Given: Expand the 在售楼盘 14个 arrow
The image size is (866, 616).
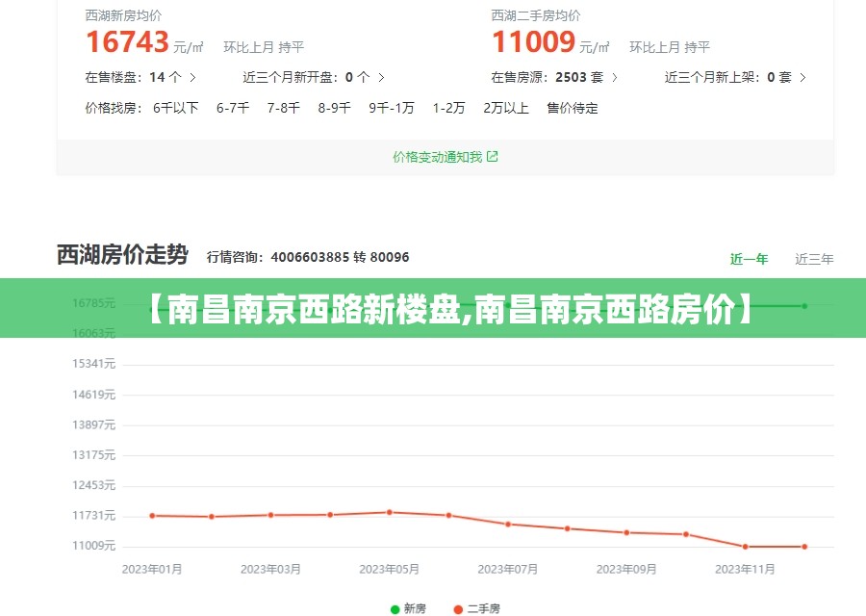Looking at the screenshot, I should point(193,77).
